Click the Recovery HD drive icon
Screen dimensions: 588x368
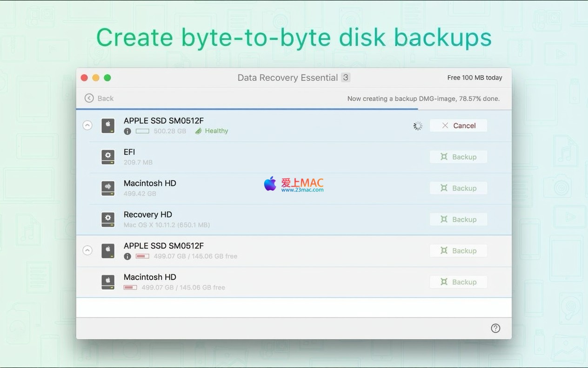pyautogui.click(x=108, y=219)
